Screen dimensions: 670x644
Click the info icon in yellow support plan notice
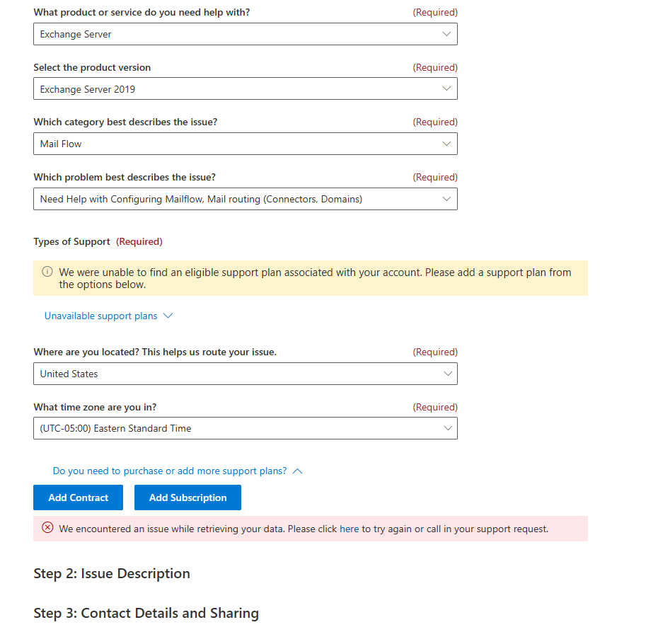point(47,272)
